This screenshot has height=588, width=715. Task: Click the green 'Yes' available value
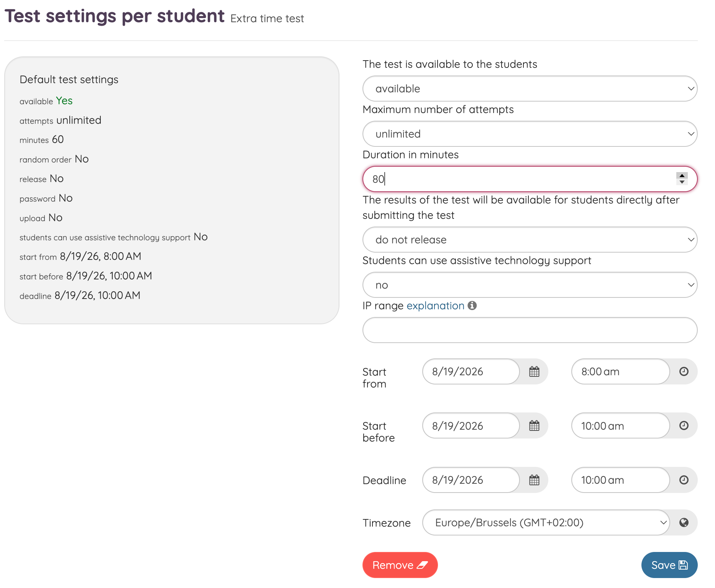[x=64, y=100]
